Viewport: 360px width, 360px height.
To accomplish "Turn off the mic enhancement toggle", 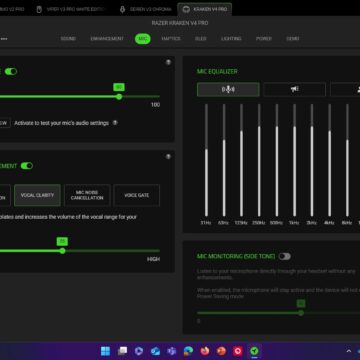I will 27,166.
